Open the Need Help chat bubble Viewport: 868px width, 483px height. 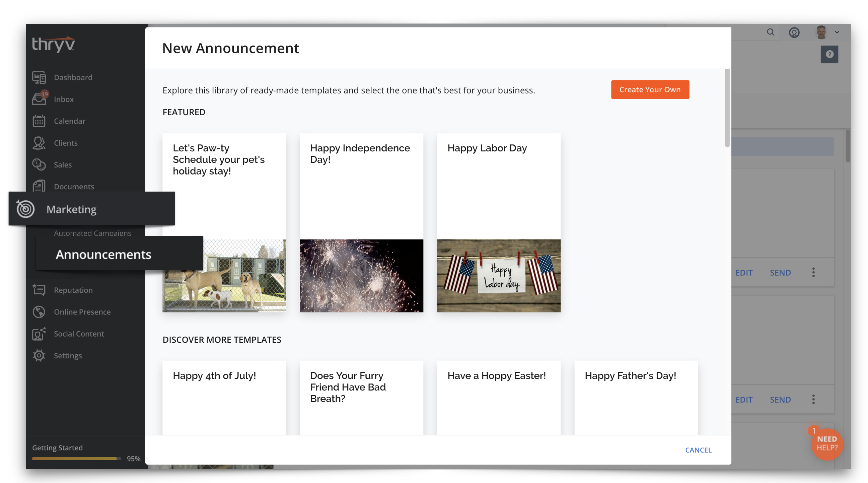[x=827, y=444]
